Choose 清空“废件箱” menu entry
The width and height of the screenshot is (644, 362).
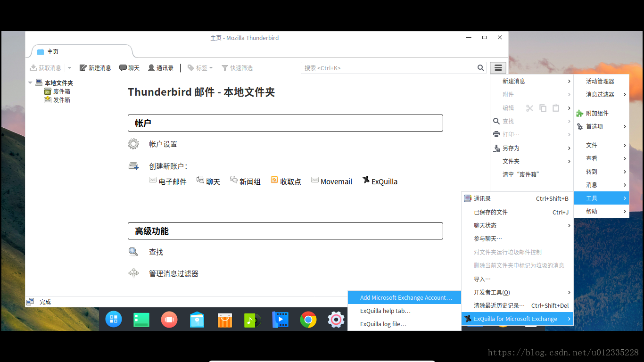[x=532, y=174]
